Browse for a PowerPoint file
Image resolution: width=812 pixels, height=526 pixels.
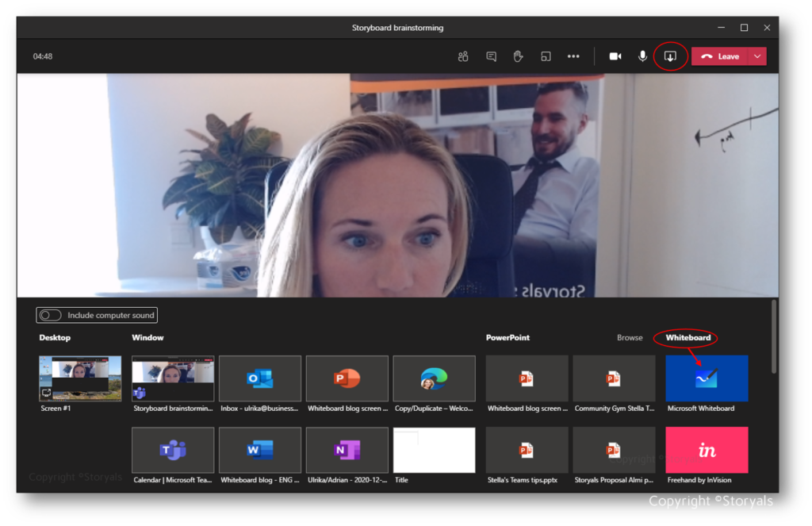(630, 337)
